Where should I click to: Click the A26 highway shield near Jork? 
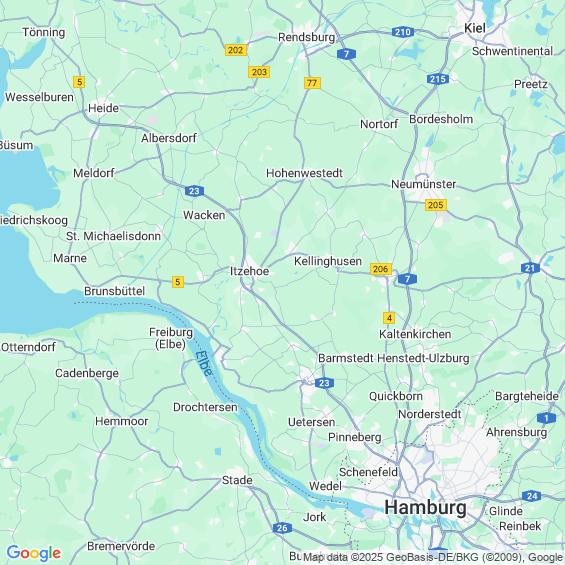point(282,528)
